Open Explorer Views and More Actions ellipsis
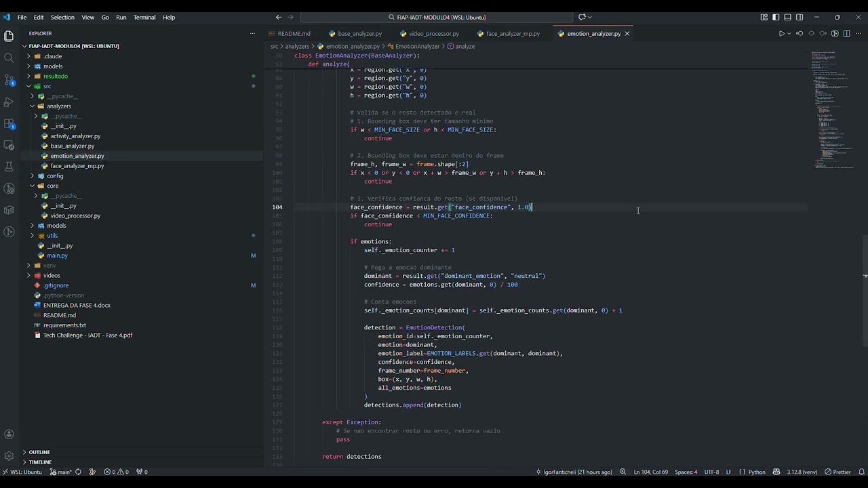 coord(252,33)
